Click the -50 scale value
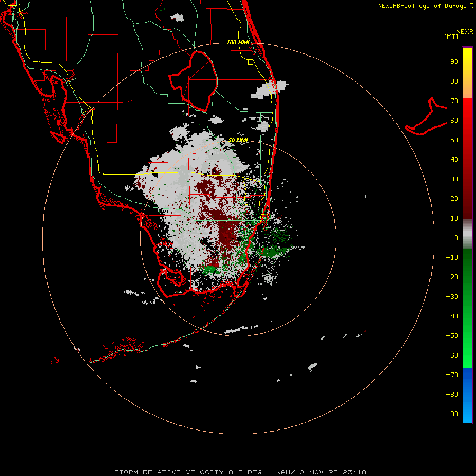 tap(452, 335)
